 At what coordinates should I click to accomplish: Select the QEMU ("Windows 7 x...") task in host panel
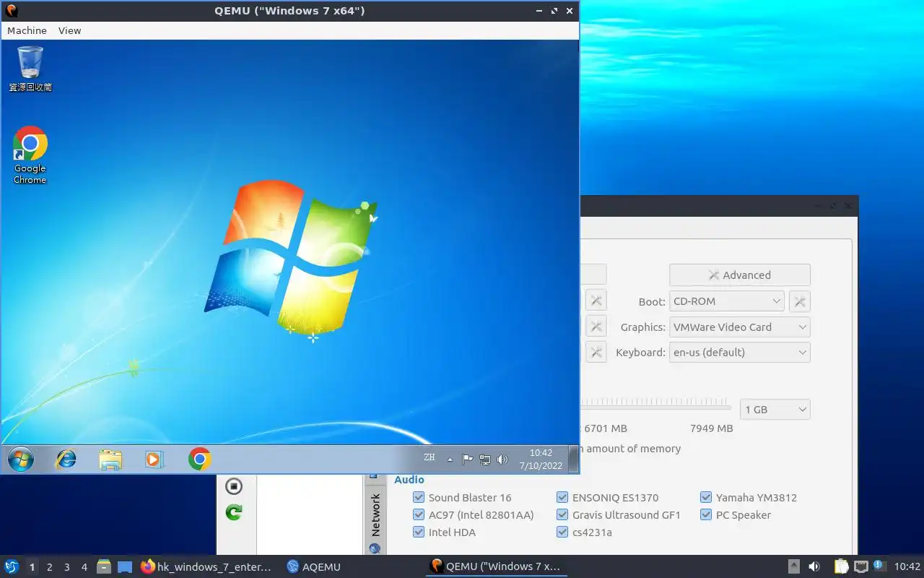coord(495,567)
